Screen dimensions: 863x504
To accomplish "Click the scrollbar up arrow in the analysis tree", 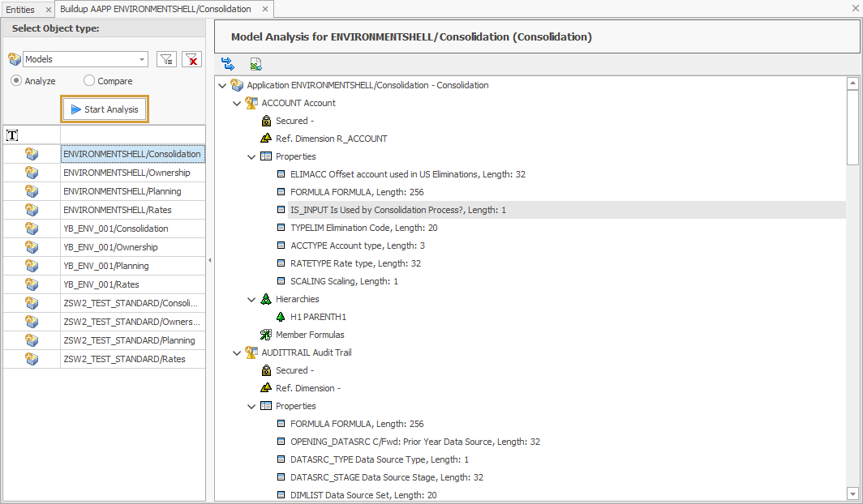I will 853,81.
